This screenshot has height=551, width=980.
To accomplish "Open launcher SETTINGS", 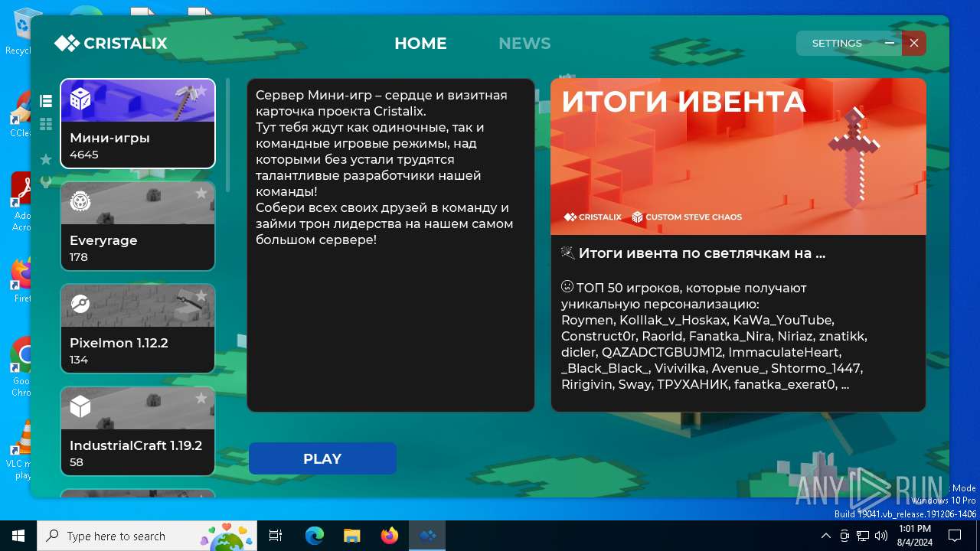I will coord(837,44).
